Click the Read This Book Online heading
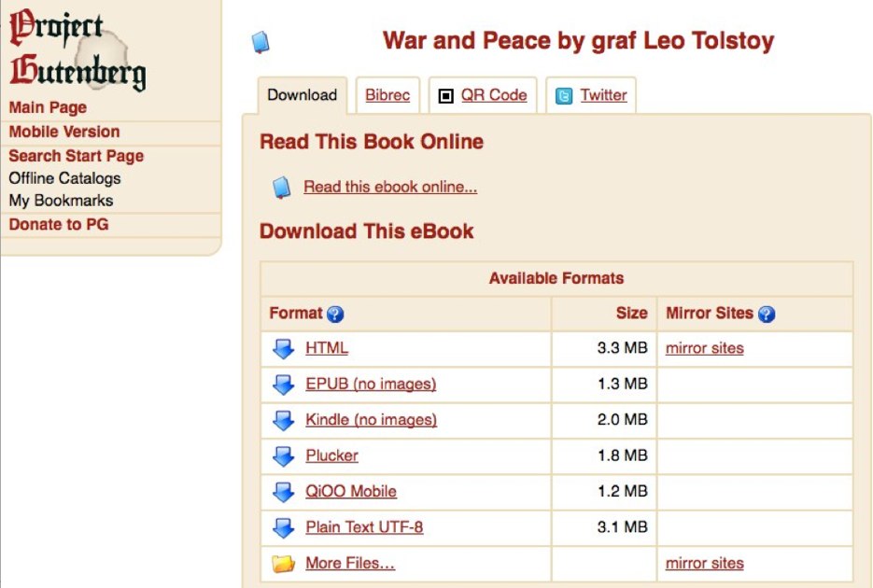 pos(372,142)
